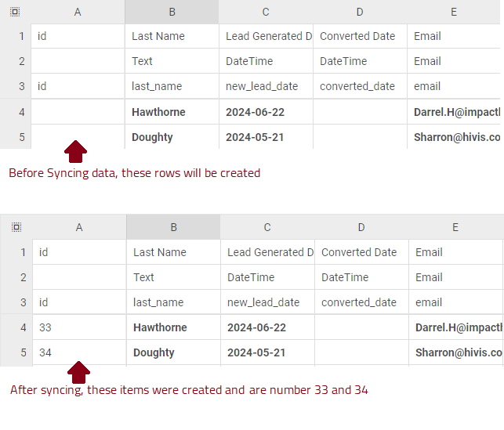The image size is (504, 430).
Task: Click 'Lead Generated D' cell in top spreadsheet
Action: [266, 36]
